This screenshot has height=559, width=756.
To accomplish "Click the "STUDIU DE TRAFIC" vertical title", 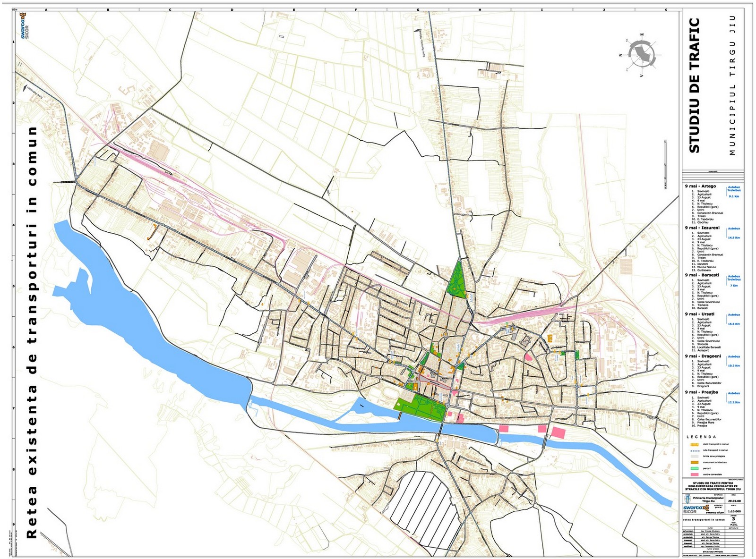I will tap(694, 85).
